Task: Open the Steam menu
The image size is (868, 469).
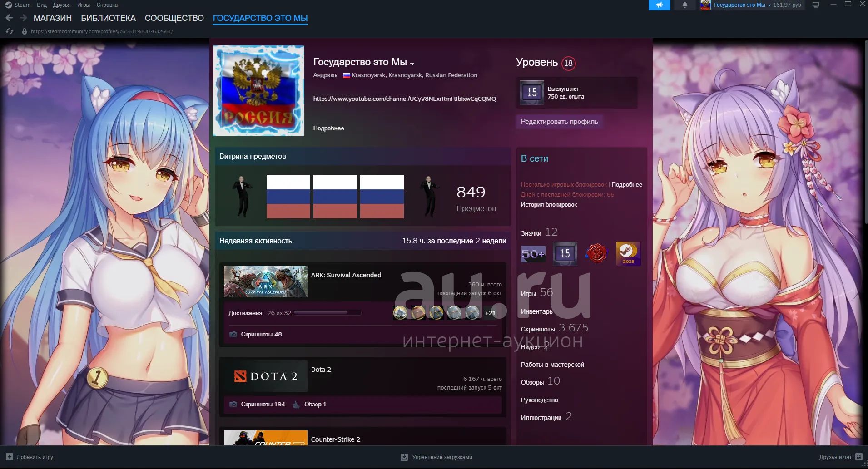Action: click(x=22, y=5)
